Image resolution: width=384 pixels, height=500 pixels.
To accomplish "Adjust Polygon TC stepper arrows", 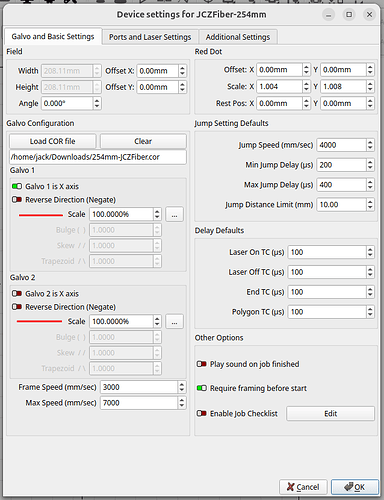I will tap(370, 312).
